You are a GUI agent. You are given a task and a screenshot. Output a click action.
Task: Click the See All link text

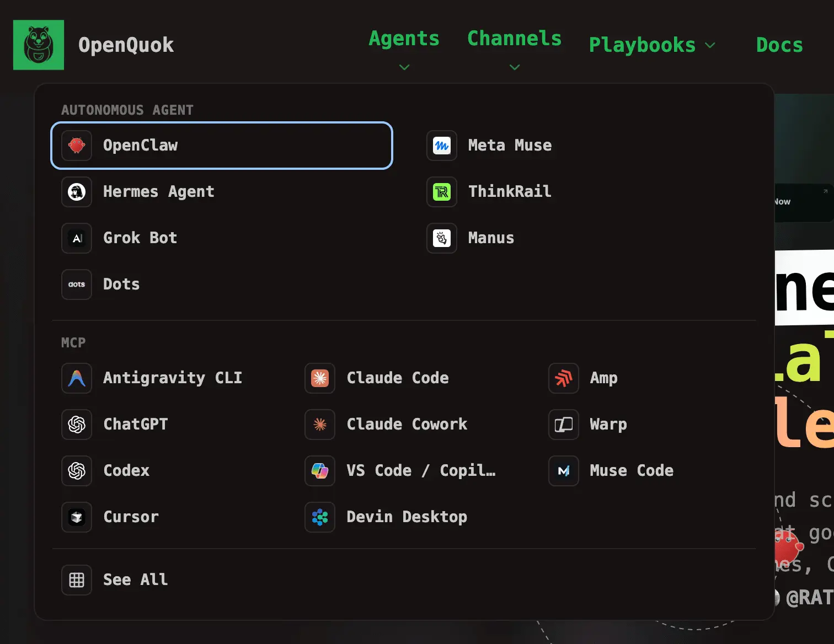136,580
